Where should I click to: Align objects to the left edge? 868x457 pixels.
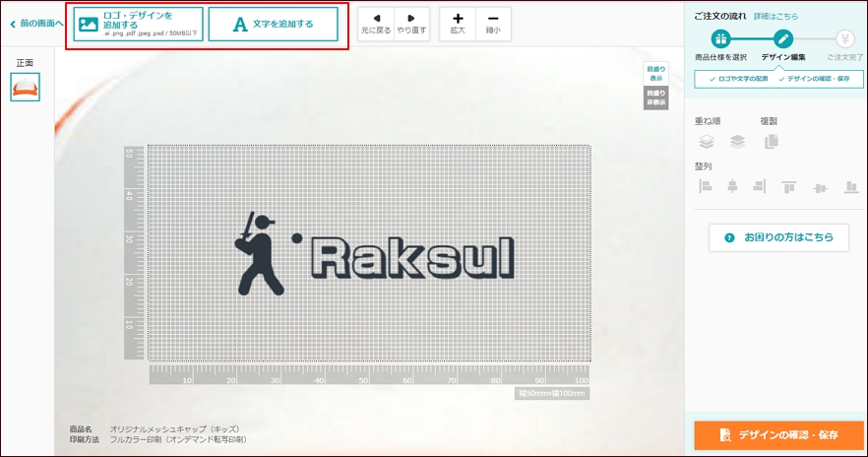click(x=706, y=187)
